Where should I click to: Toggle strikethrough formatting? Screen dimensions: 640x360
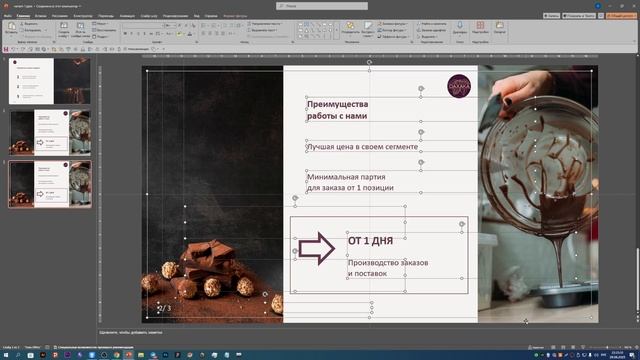[151, 33]
